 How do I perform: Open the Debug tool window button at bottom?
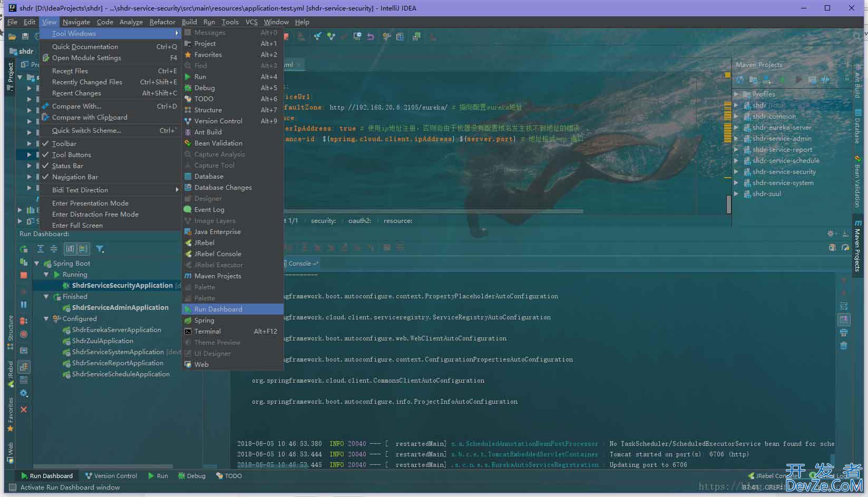pyautogui.click(x=192, y=476)
